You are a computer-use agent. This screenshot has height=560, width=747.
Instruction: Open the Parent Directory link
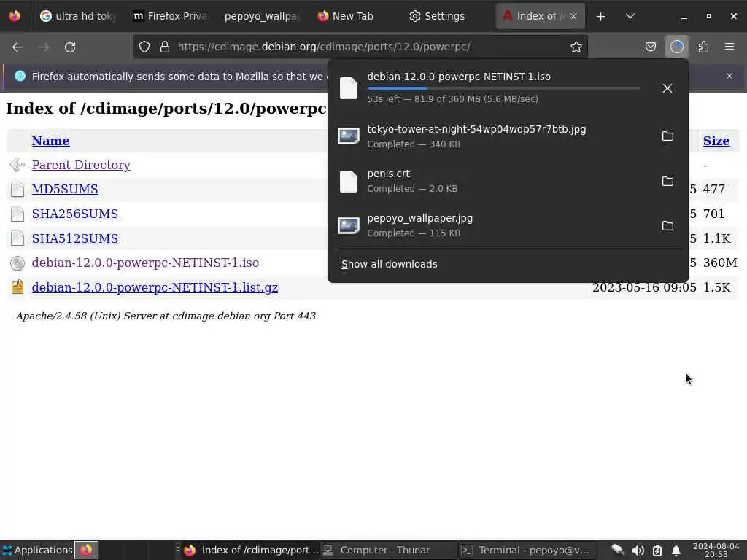(81, 165)
